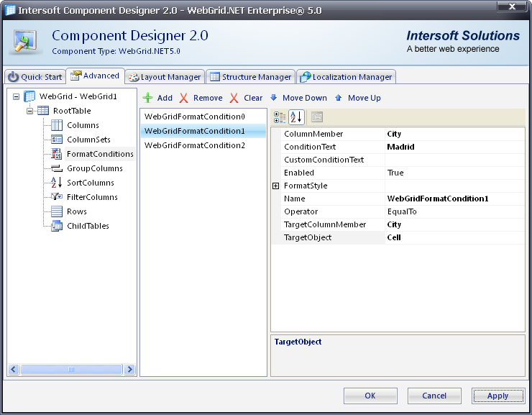
Task: Click the Move Up text label
Action: click(364, 98)
